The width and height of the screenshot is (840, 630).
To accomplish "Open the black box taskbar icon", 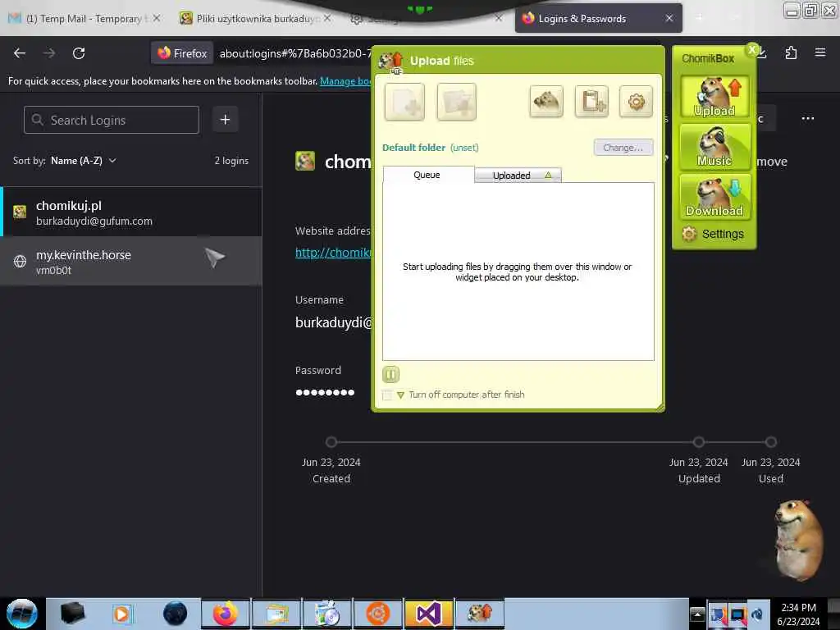I will 72,614.
